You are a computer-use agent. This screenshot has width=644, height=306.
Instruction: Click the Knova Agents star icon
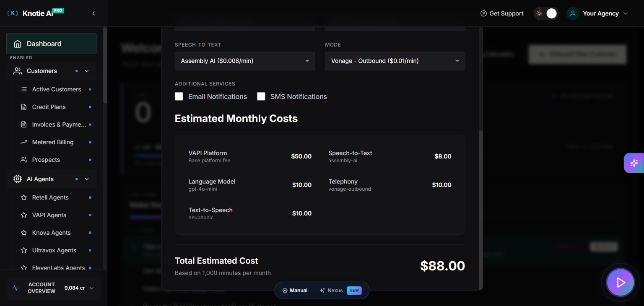coord(24,233)
